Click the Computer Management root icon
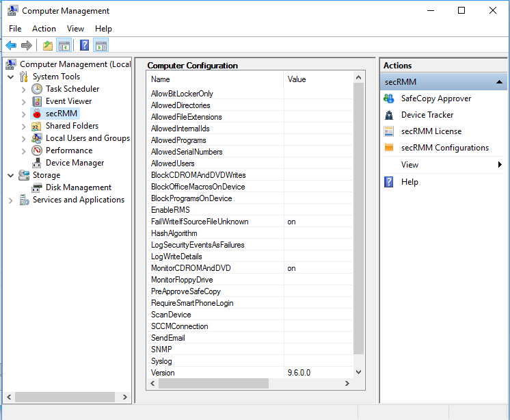 coord(11,64)
